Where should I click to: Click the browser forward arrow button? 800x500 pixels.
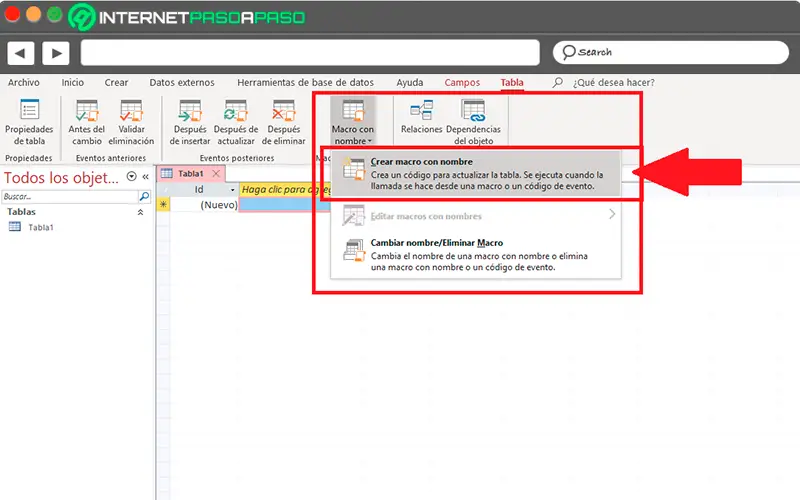pos(56,53)
